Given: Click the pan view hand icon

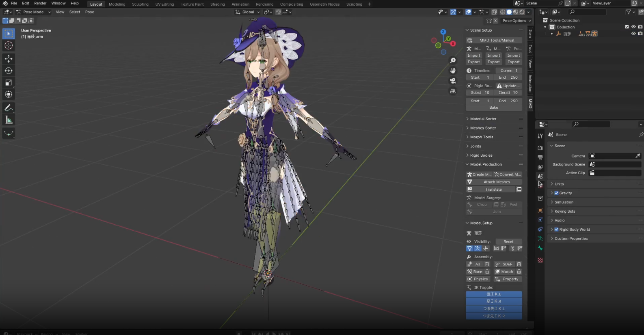Looking at the screenshot, I should click(x=453, y=70).
